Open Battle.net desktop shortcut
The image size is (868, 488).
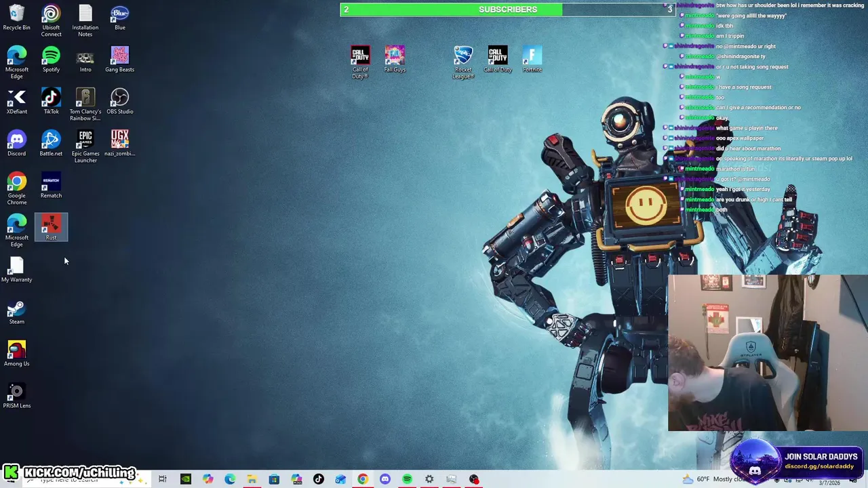51,144
